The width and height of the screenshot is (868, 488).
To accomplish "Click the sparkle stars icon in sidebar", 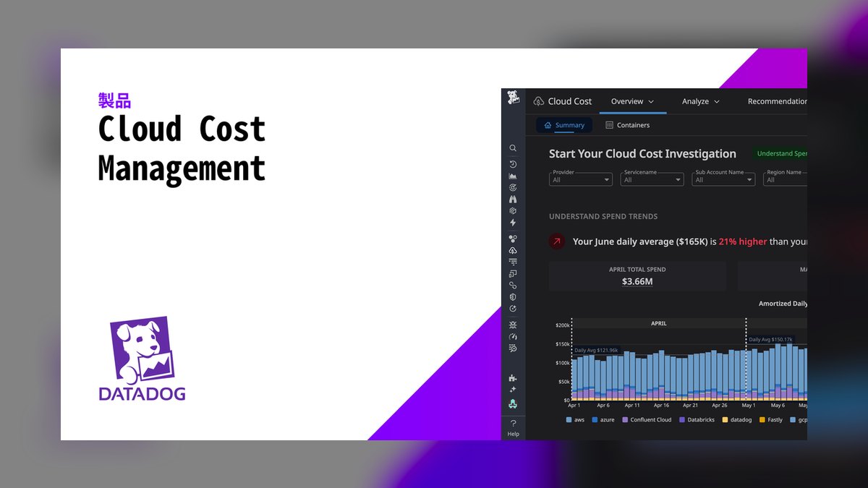I will pos(513,390).
